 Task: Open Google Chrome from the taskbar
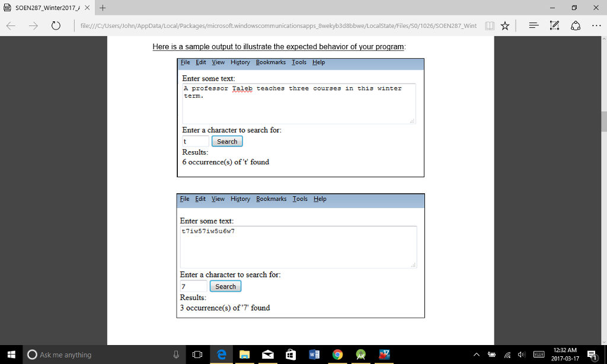[x=337, y=354]
